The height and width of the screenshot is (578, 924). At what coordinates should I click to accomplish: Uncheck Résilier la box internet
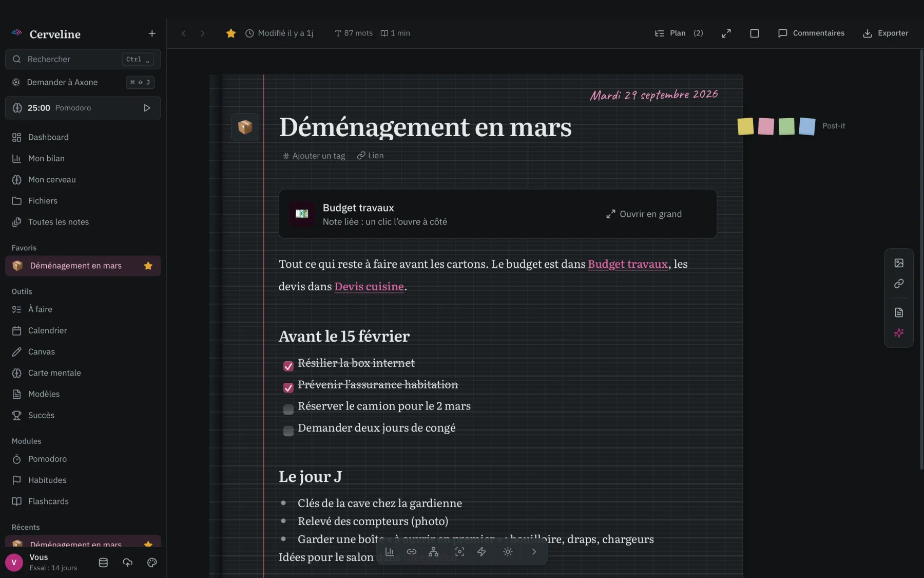coord(288,366)
